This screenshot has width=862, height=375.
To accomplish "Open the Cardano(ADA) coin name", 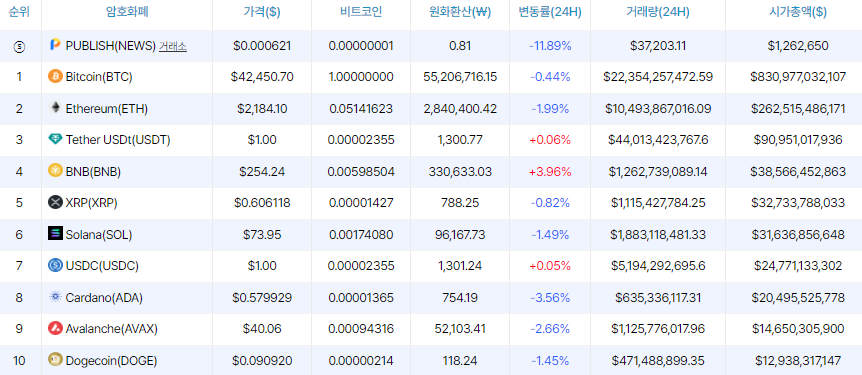I will tap(104, 297).
